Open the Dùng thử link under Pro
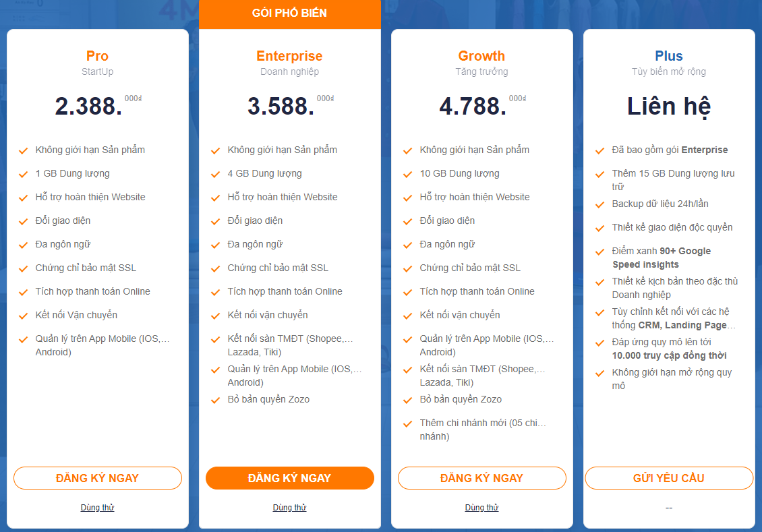This screenshot has width=762, height=532. pyautogui.click(x=97, y=507)
